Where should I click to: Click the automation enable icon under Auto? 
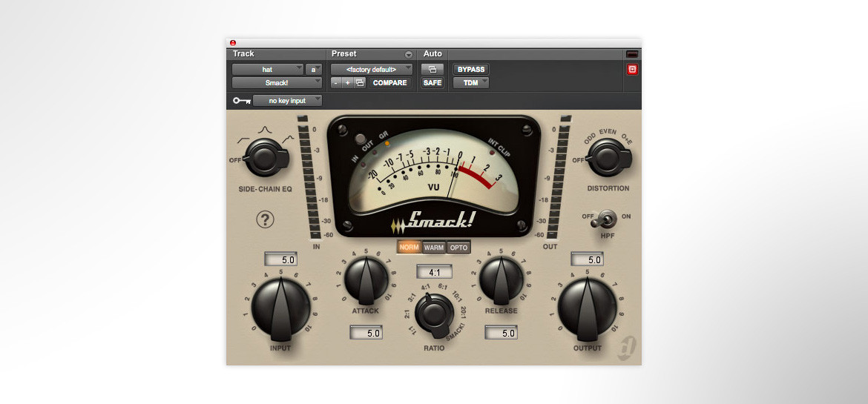click(433, 69)
